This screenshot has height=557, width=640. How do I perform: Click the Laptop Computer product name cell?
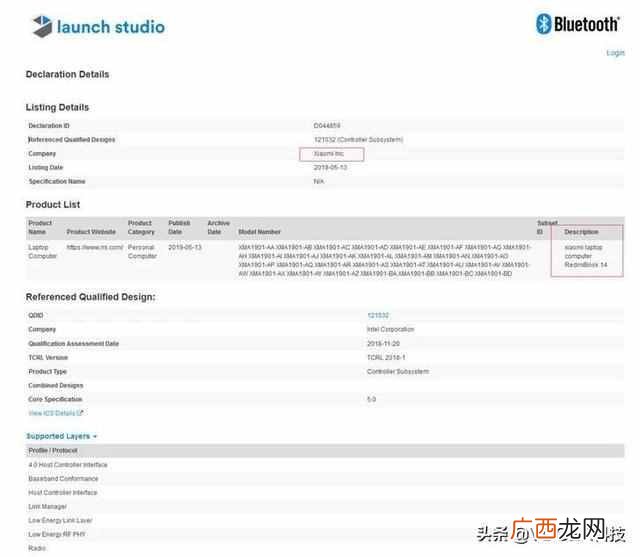(x=42, y=252)
